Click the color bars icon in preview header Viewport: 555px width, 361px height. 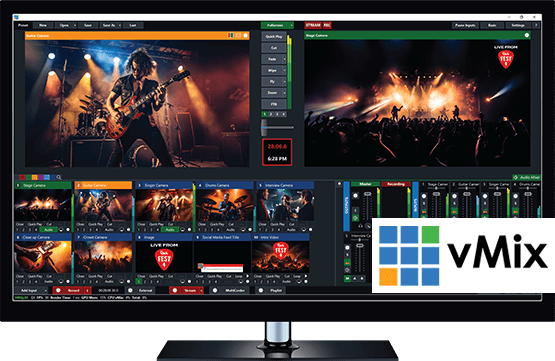point(230,35)
